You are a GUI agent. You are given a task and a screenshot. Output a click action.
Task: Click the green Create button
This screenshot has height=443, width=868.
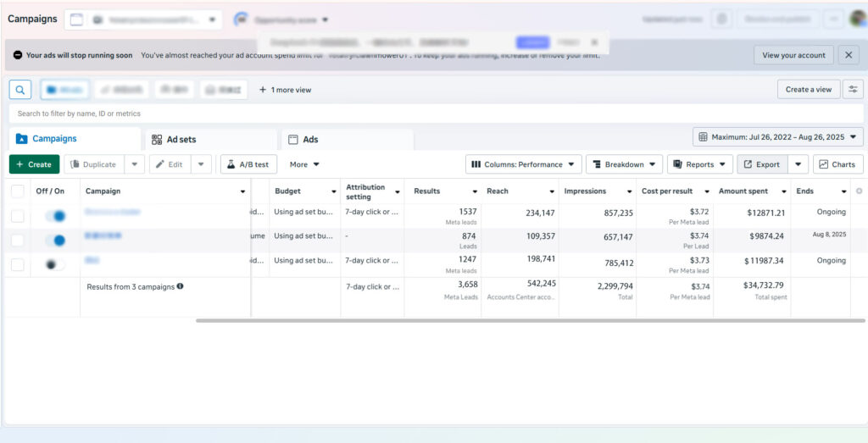point(34,164)
